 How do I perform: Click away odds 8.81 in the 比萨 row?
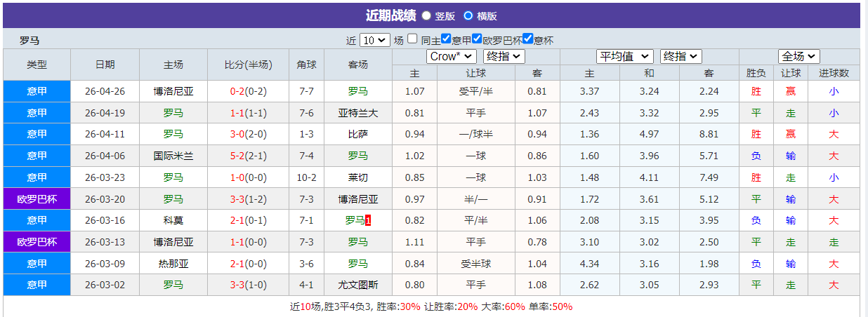click(x=709, y=134)
